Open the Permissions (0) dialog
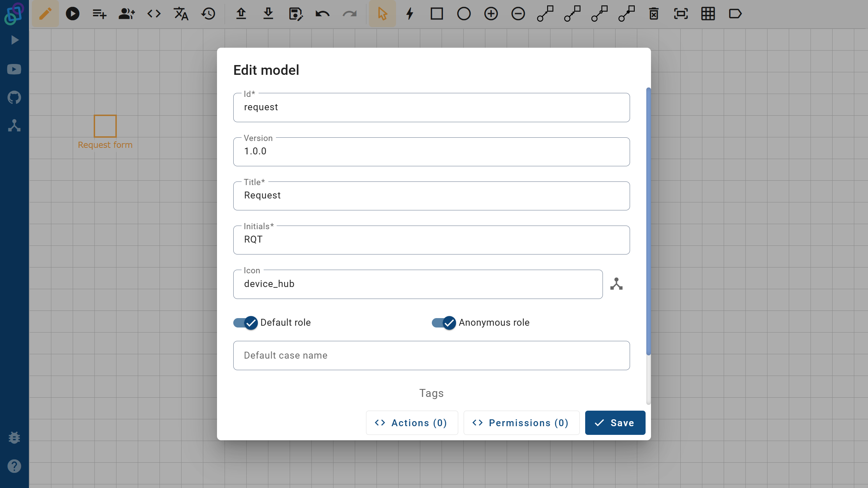This screenshot has width=868, height=488. point(521,423)
